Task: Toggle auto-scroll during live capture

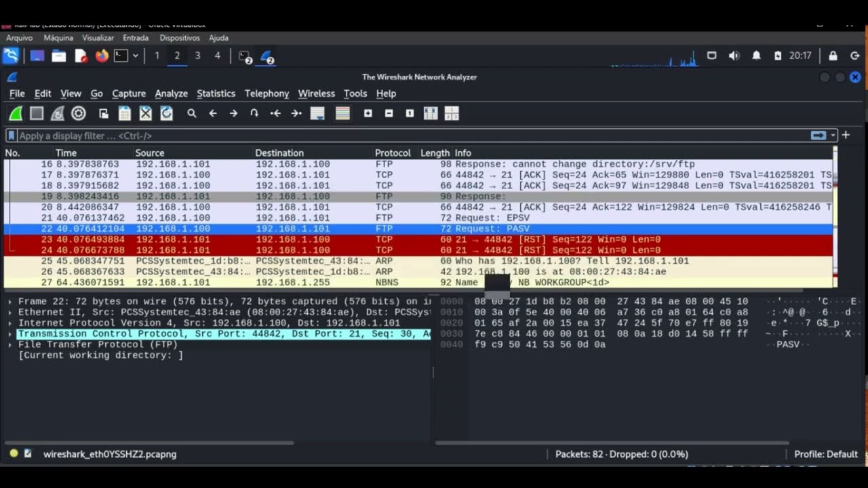Action: tap(317, 114)
